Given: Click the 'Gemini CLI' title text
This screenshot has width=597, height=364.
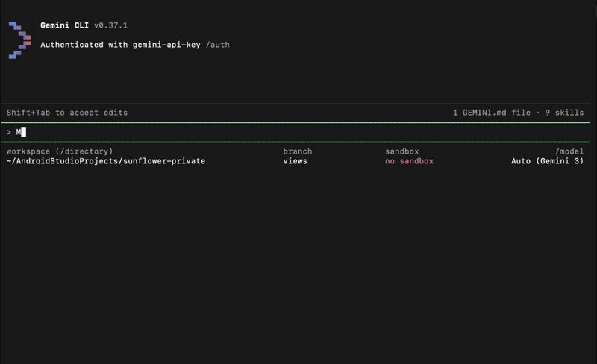Looking at the screenshot, I should pyautogui.click(x=64, y=25).
